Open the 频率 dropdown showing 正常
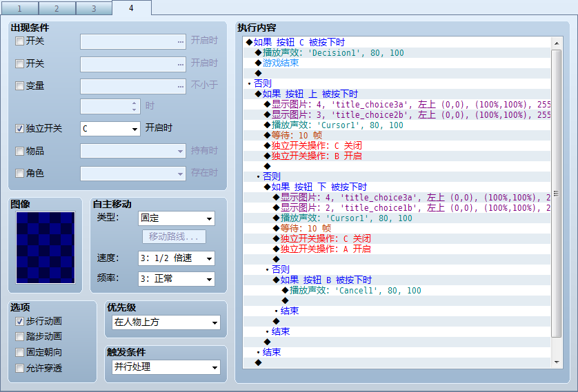The height and width of the screenshot is (392, 578). coord(176,279)
